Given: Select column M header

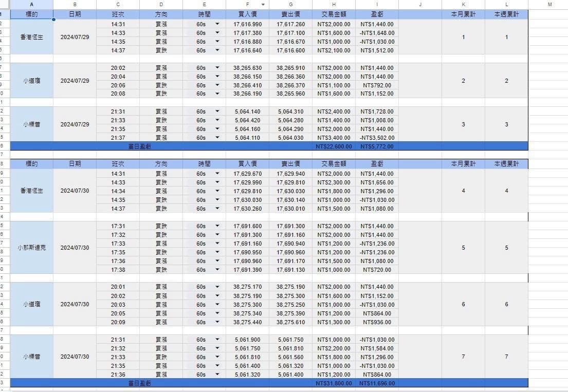Looking at the screenshot, I should coord(549,5).
